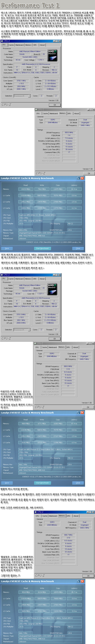Close the CPU-Z window showing Core Voltage 1.376 V

[x=60, y=41]
